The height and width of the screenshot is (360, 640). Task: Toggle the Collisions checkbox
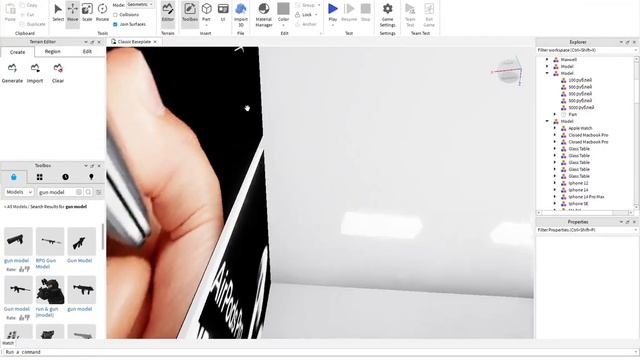(x=115, y=15)
